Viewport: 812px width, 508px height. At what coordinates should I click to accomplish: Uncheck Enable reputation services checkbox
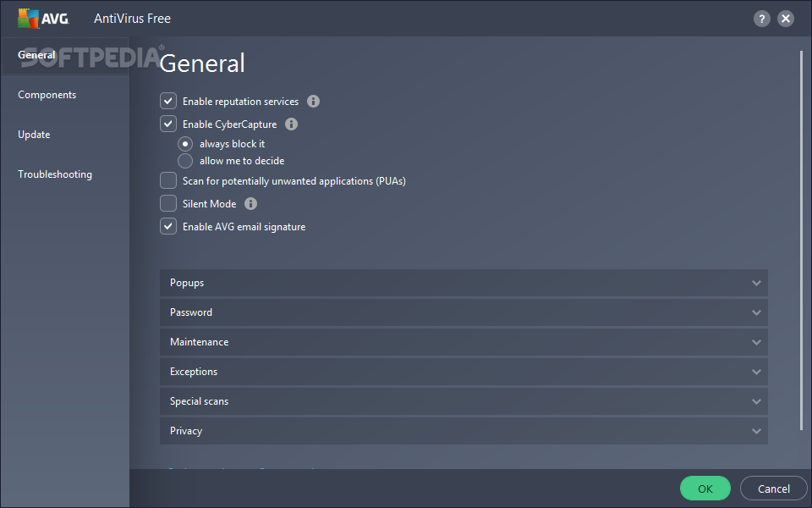168,101
